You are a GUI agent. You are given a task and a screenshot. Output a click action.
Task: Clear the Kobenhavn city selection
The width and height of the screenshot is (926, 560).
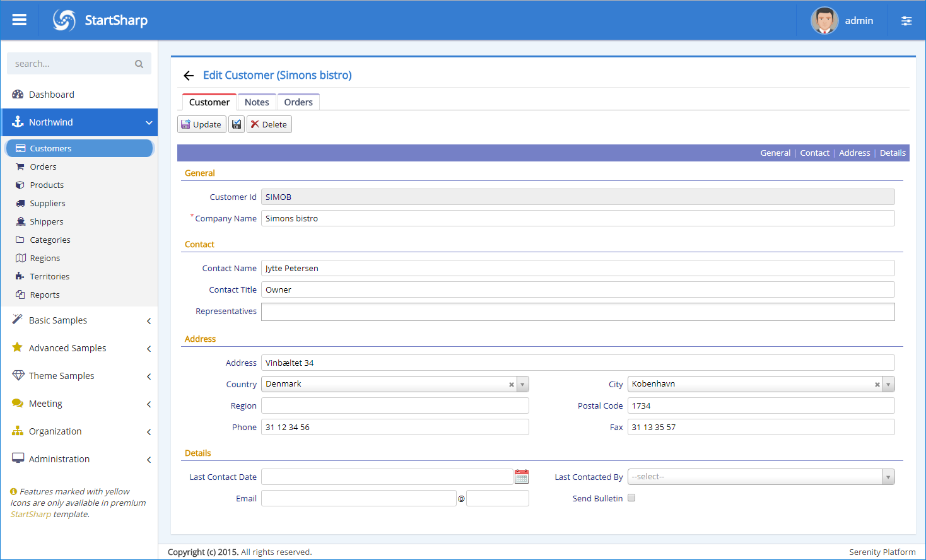coord(877,385)
